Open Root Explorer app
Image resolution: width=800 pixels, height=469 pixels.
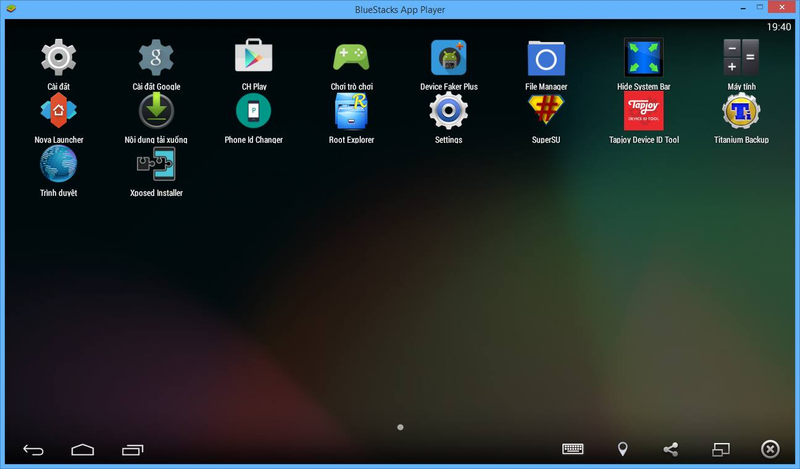[x=351, y=111]
